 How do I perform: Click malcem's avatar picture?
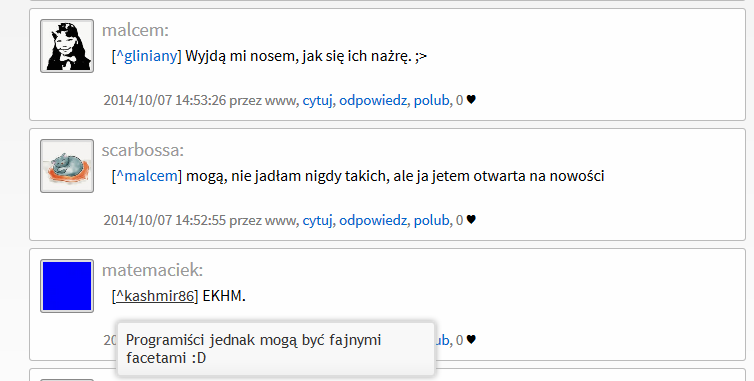(67, 46)
